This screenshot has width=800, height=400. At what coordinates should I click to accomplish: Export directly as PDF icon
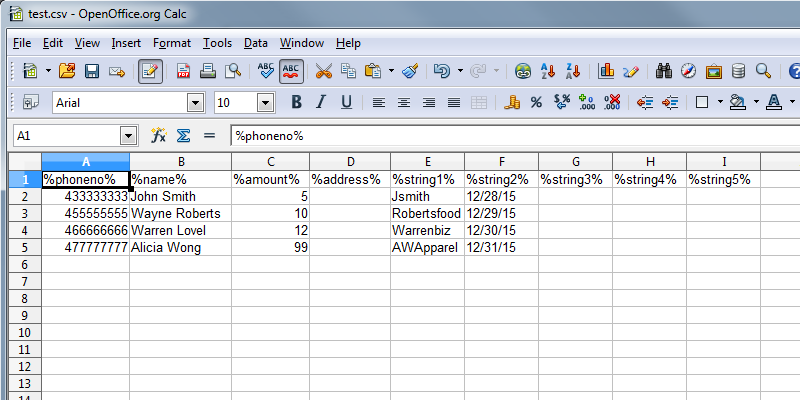pyautogui.click(x=184, y=71)
